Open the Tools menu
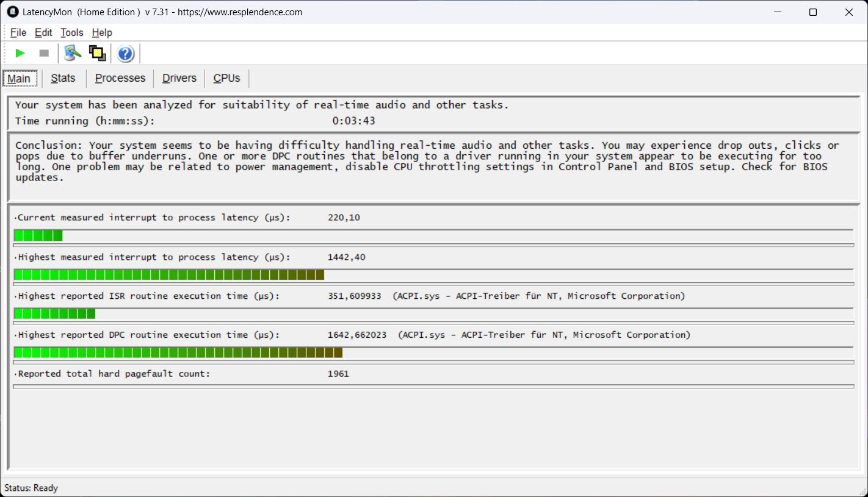The image size is (868, 497). pos(72,32)
